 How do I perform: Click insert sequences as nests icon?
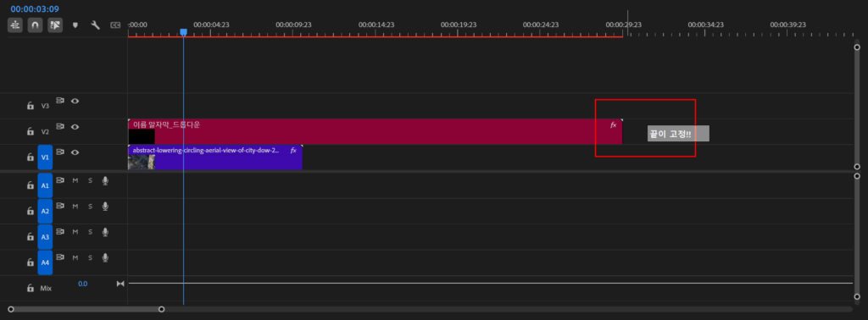tap(15, 25)
